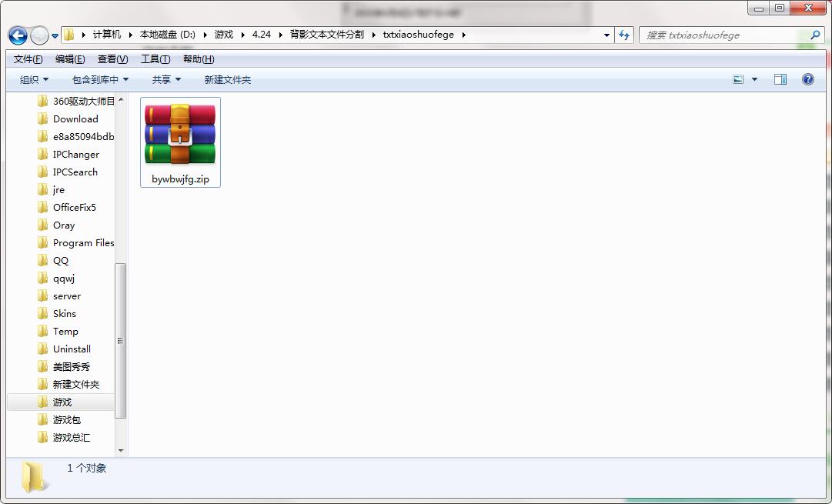832x504 pixels.
Task: Open the 共享 dropdown
Action: click(x=166, y=79)
